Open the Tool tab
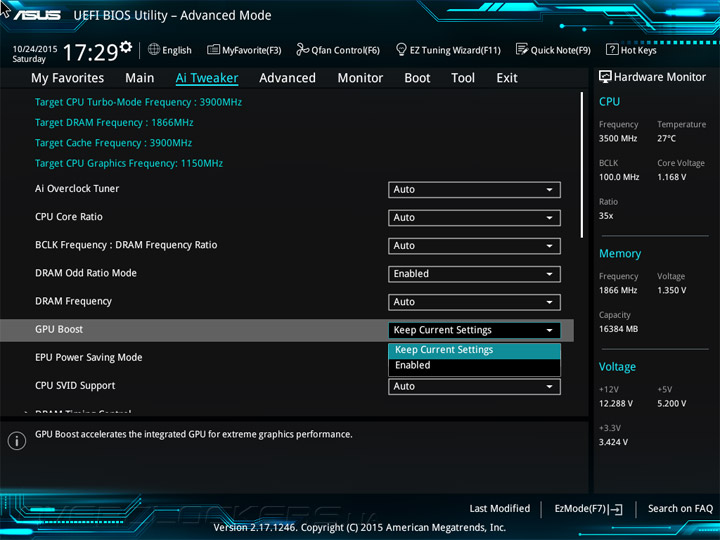 pos(463,78)
